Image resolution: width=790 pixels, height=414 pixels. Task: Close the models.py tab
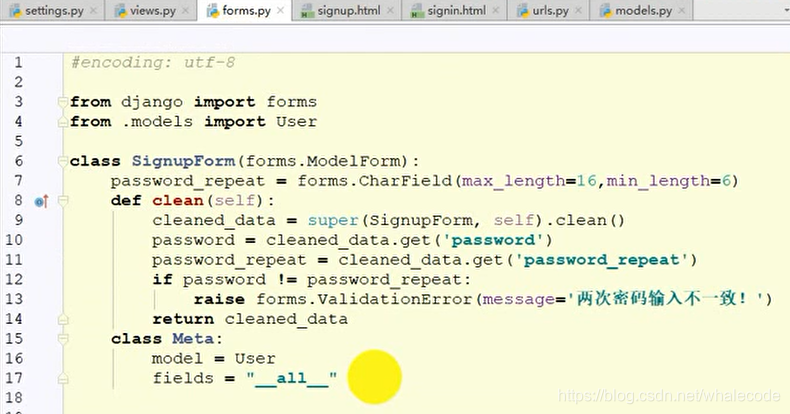[682, 11]
